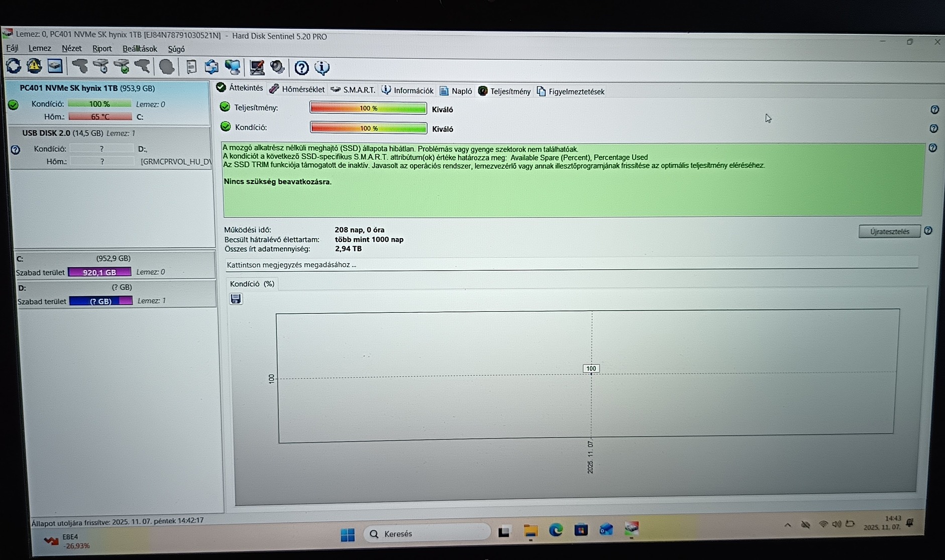Click the toolbar info bubble icon

tap(322, 67)
